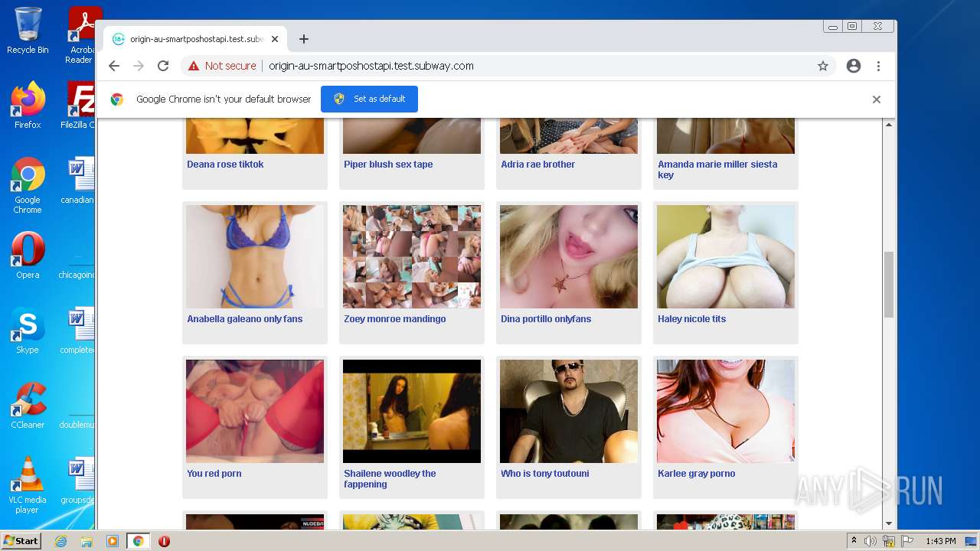Open the Adria rae brother link
Screen dimensions: 980x551
(x=538, y=165)
